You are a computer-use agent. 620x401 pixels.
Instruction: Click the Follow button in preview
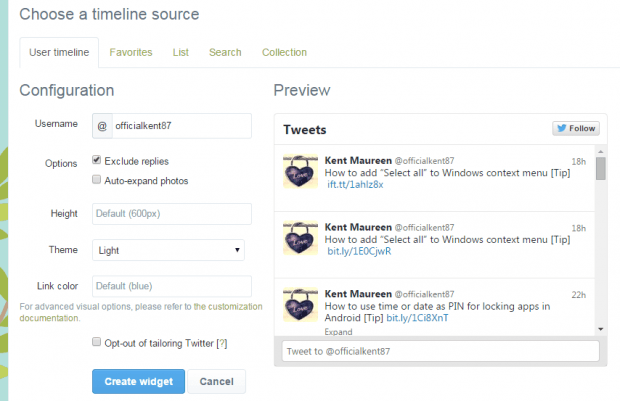pos(576,129)
